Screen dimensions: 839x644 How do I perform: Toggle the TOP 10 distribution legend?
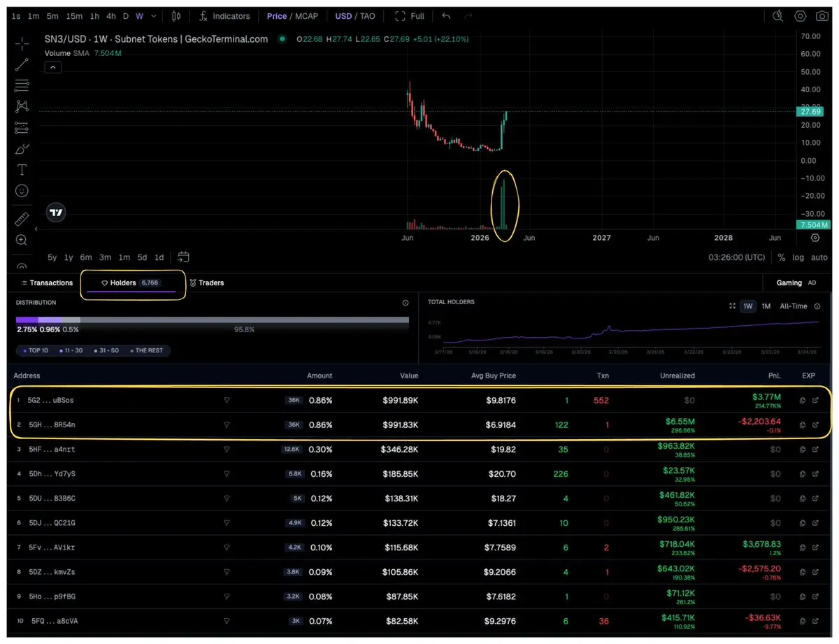[34, 350]
